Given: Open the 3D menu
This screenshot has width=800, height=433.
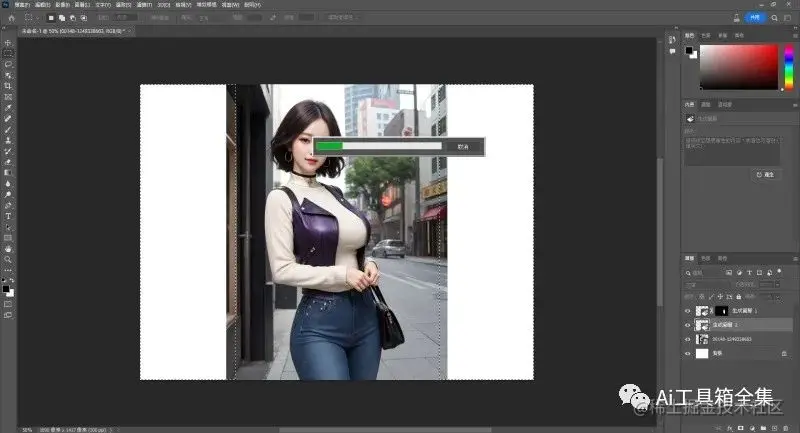Looking at the screenshot, I should coord(163,5).
